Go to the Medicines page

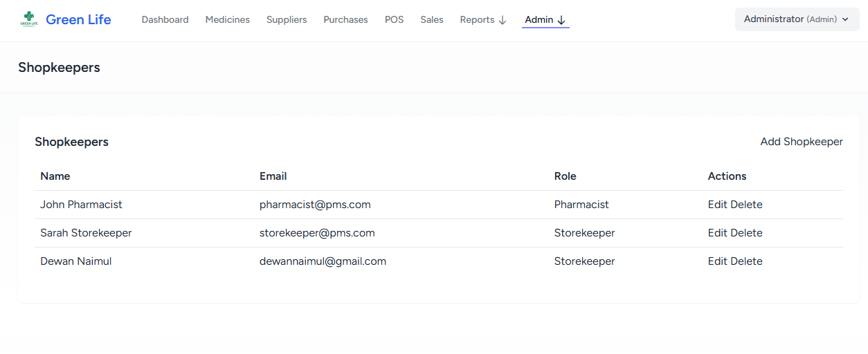(x=227, y=20)
